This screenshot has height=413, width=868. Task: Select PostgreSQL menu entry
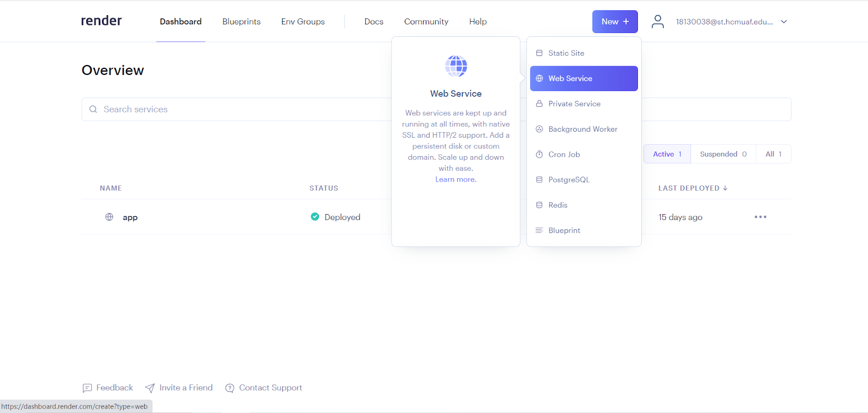pos(584,179)
